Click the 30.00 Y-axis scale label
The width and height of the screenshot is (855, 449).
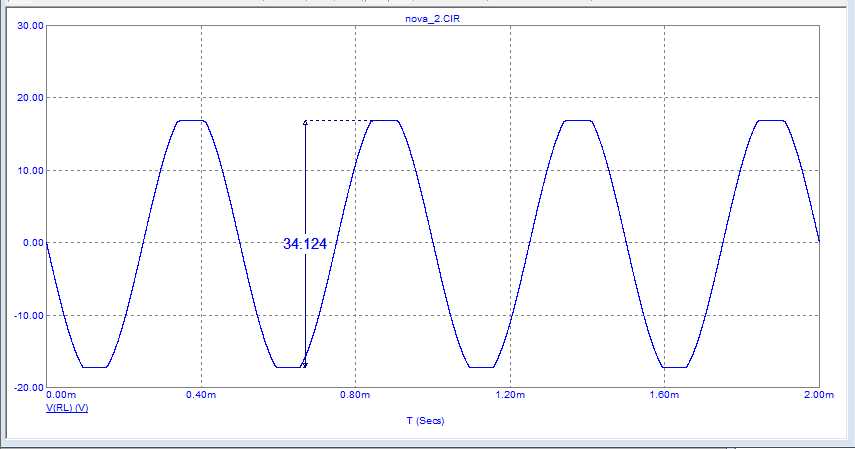31,26
